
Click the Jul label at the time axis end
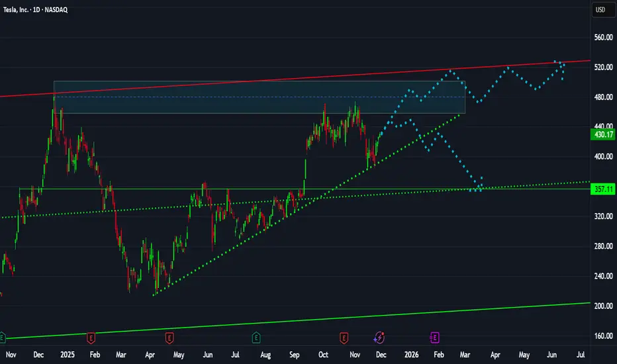tap(581, 355)
